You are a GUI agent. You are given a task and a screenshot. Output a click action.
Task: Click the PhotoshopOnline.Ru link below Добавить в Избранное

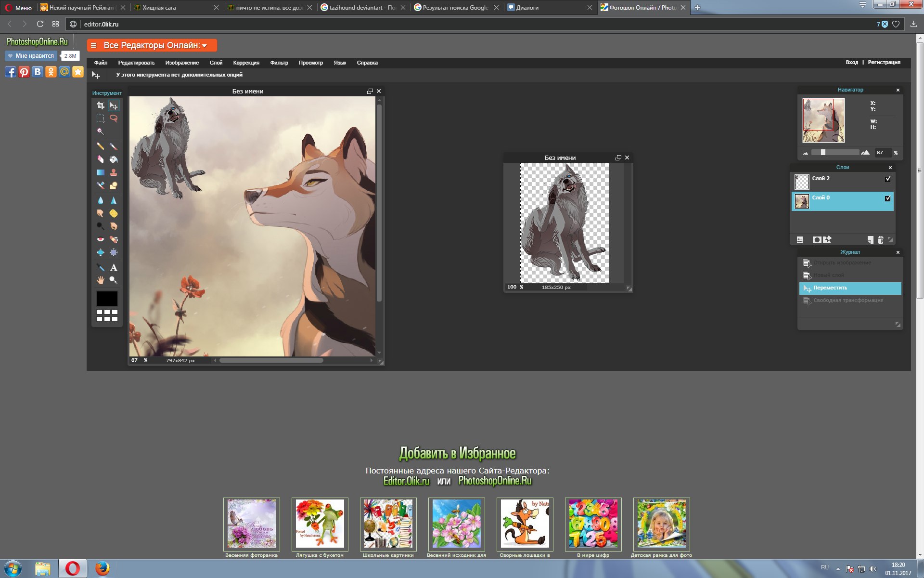coord(495,481)
